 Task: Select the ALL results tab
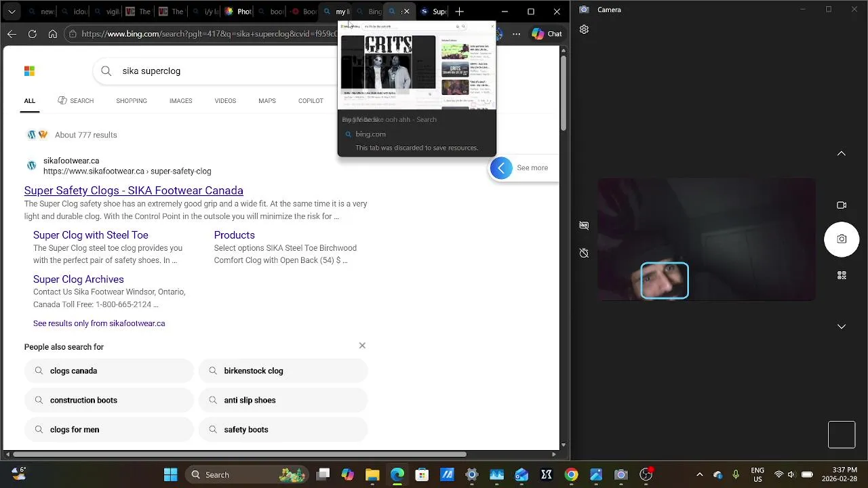pos(30,100)
